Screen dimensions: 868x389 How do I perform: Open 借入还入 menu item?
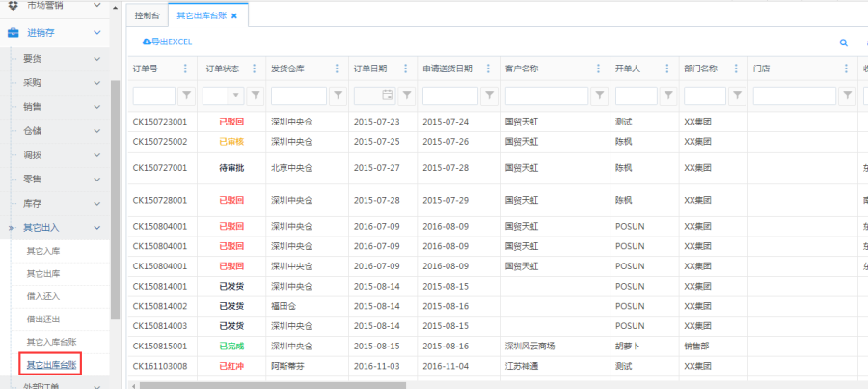[x=44, y=295]
